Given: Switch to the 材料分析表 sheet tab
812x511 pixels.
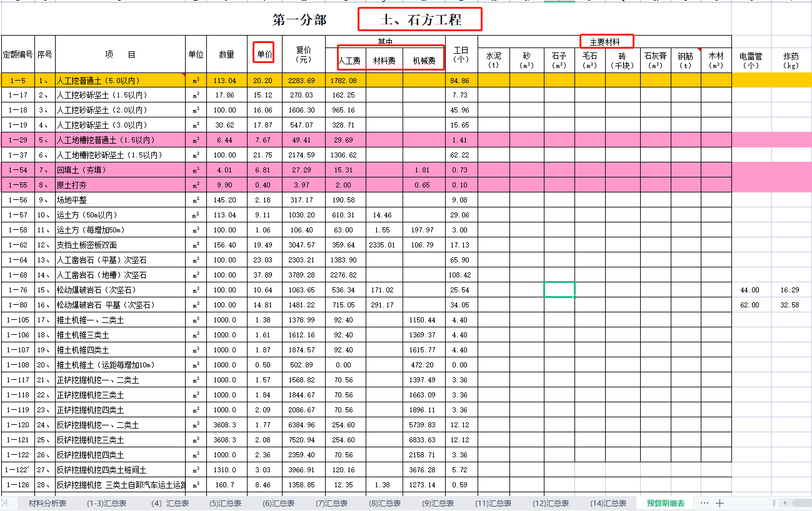Looking at the screenshot, I should pos(48,503).
